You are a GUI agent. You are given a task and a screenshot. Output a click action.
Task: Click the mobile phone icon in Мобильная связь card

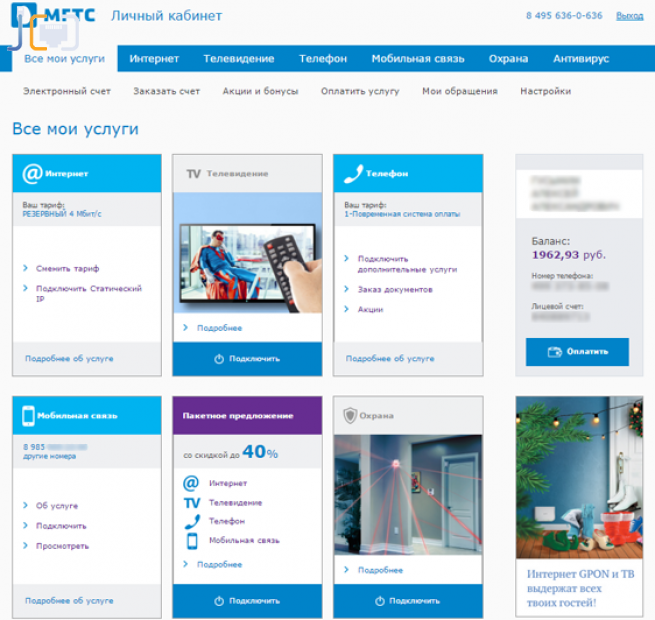coord(29,415)
